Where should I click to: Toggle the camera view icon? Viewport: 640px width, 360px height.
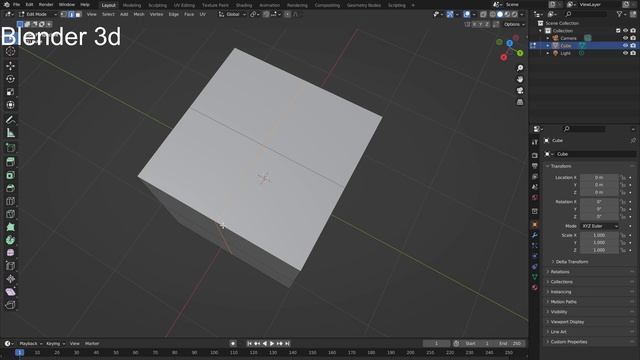[520, 91]
